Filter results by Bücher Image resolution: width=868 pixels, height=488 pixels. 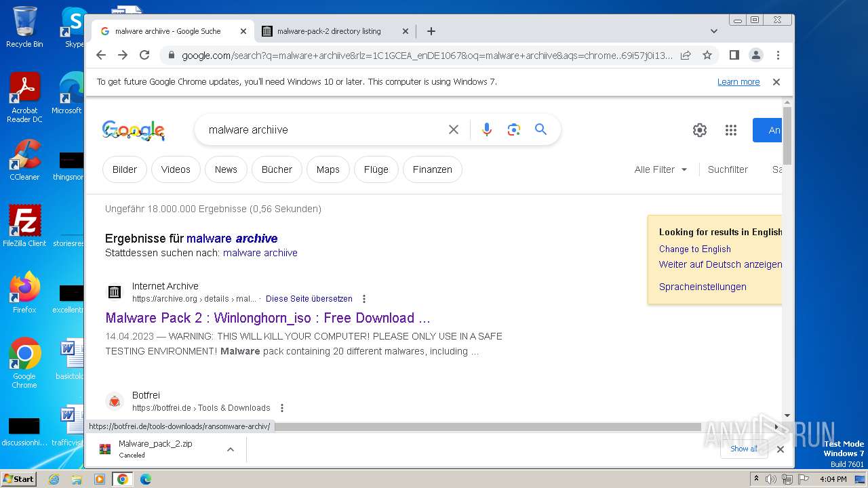click(x=277, y=169)
